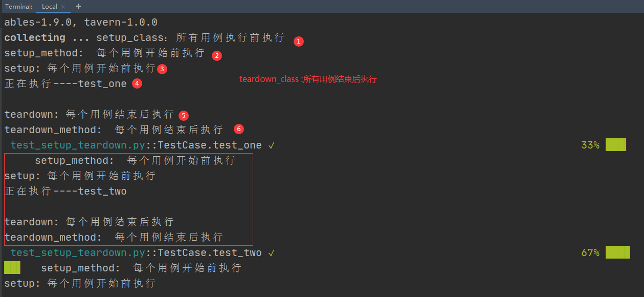
Task: Switch to the Local terminal tab
Action: point(49,7)
